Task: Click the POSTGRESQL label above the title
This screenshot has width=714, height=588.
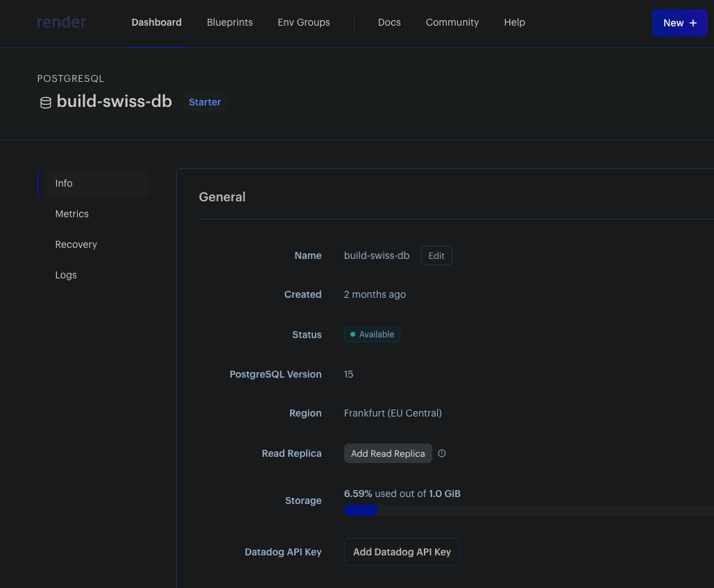Action: click(71, 78)
